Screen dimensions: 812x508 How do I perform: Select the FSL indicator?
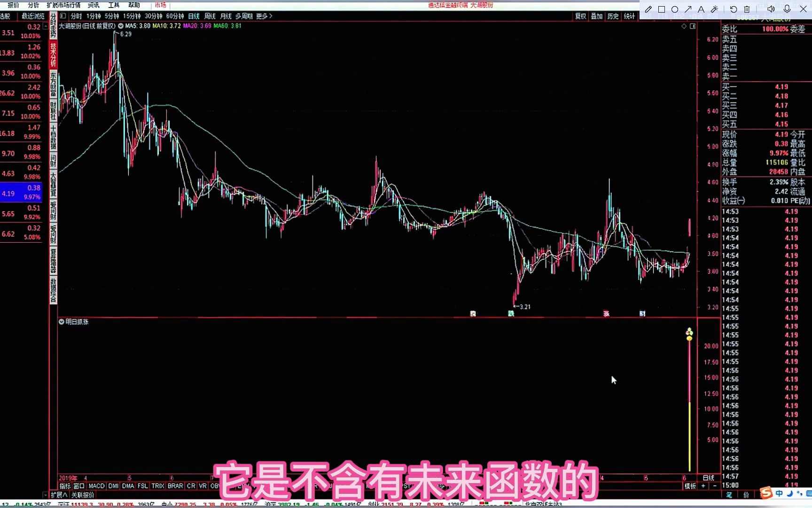pyautogui.click(x=142, y=486)
